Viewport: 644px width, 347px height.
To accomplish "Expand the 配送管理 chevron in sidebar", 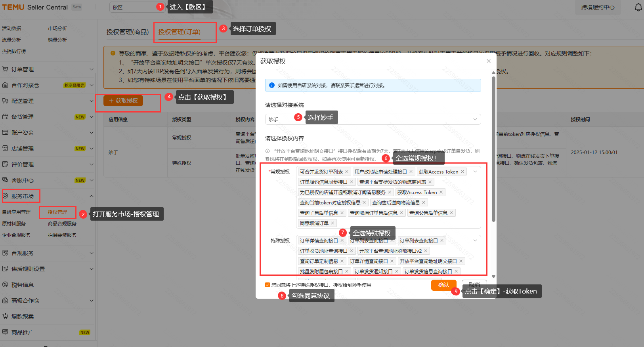I will [x=92, y=101].
